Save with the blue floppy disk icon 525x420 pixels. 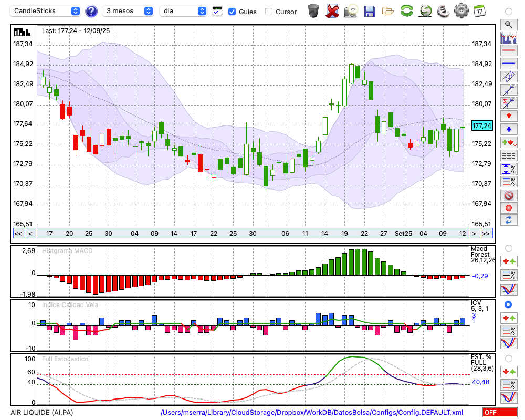tap(370, 12)
